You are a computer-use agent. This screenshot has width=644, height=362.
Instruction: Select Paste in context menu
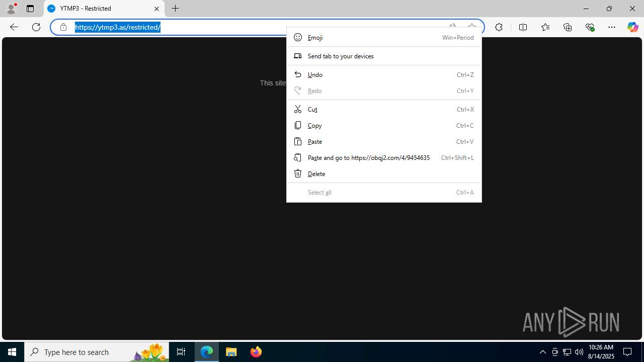384,141
